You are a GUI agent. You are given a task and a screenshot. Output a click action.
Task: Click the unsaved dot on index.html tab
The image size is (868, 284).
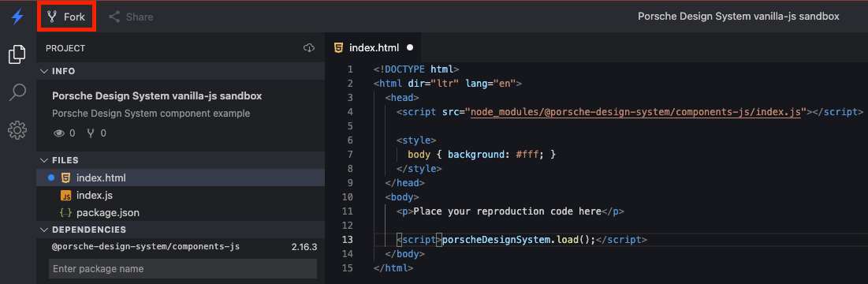click(410, 48)
